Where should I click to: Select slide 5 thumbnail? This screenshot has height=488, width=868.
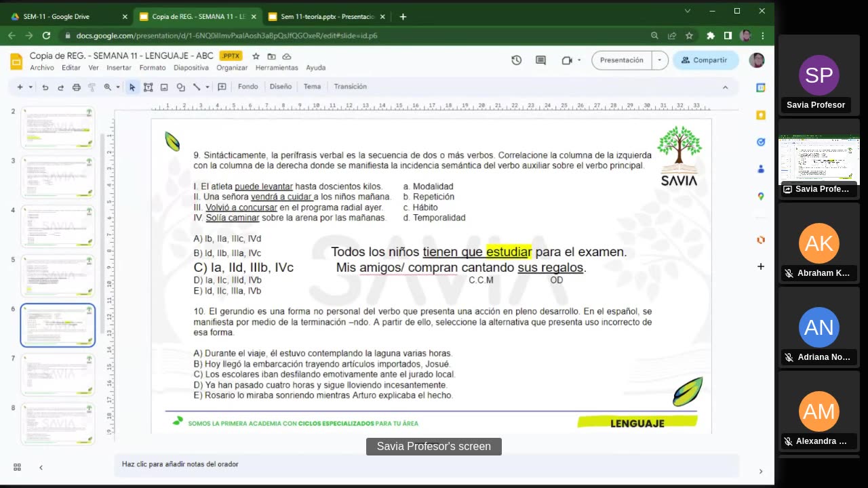(58, 276)
